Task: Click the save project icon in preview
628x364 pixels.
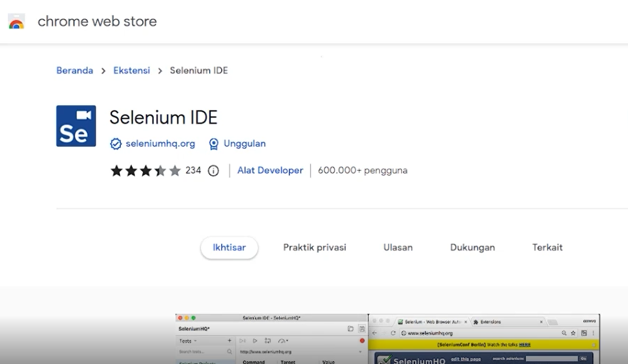Action: [x=362, y=329]
